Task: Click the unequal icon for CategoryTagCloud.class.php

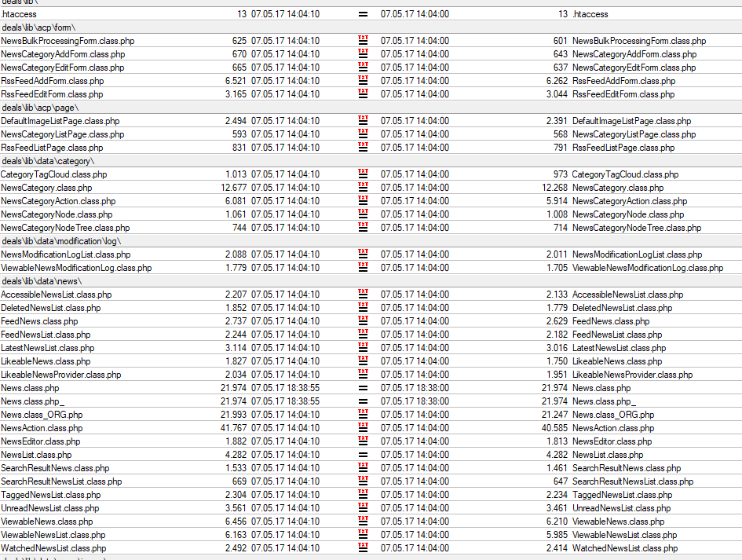Action: [x=363, y=174]
